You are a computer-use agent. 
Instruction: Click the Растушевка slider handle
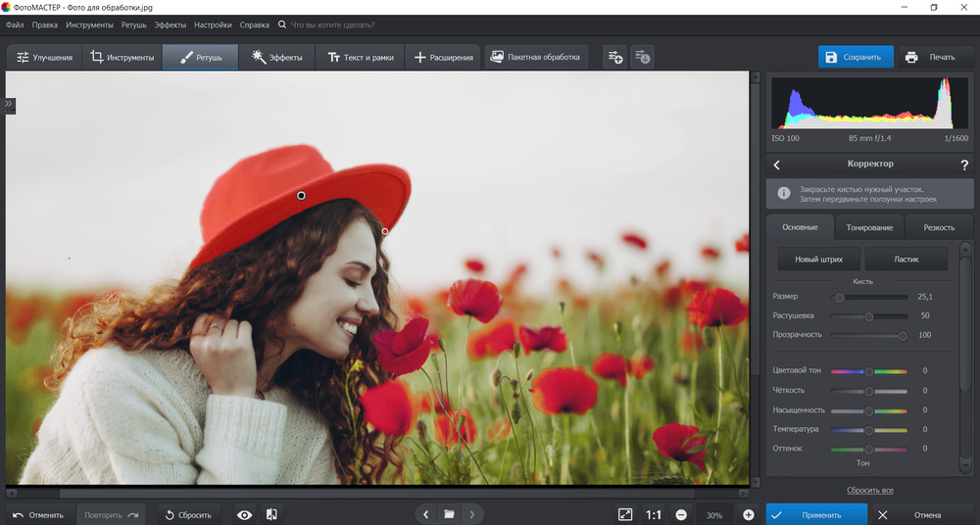[868, 315]
